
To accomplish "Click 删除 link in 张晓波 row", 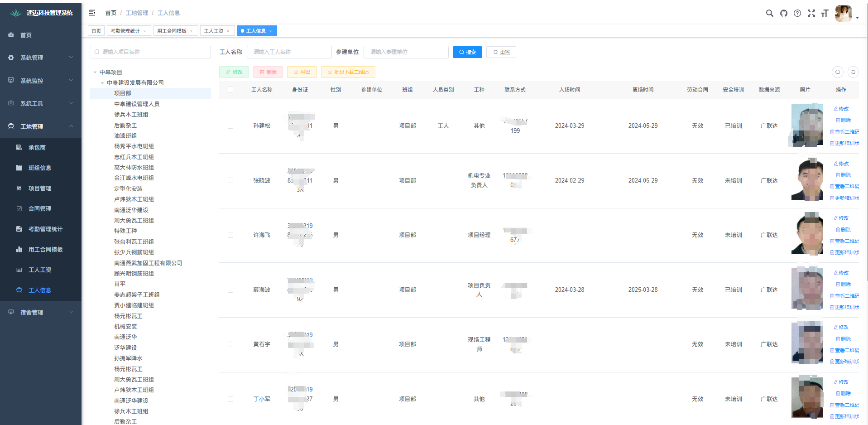I will [843, 175].
